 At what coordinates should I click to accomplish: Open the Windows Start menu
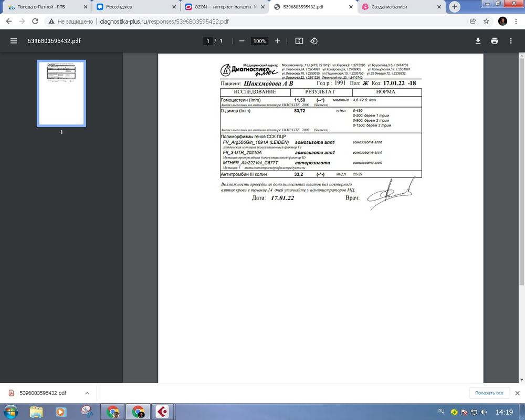point(10,411)
